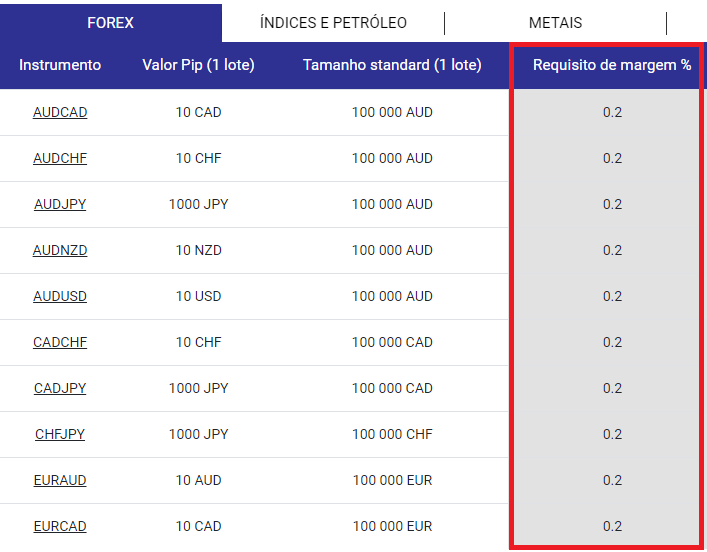The image size is (707, 552).
Task: Click the Valor Pip (1 lote) header
Action: click(x=198, y=65)
